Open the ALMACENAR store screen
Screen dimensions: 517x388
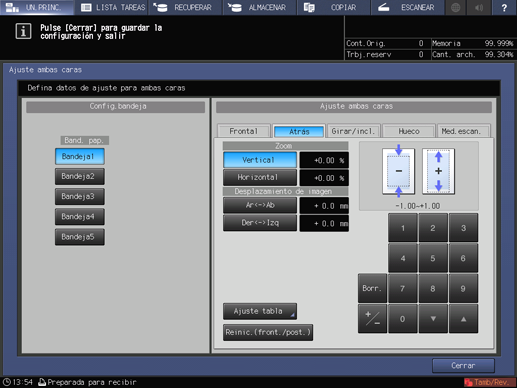coord(260,7)
